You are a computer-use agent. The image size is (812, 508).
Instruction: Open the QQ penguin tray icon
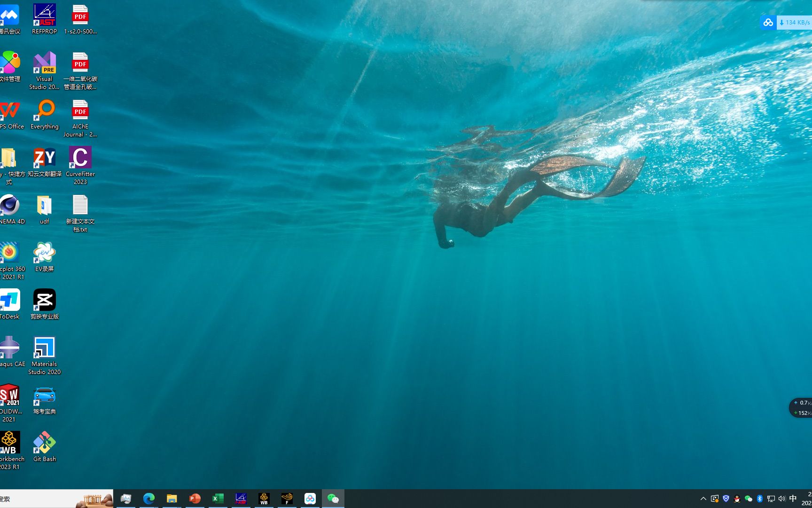737,499
